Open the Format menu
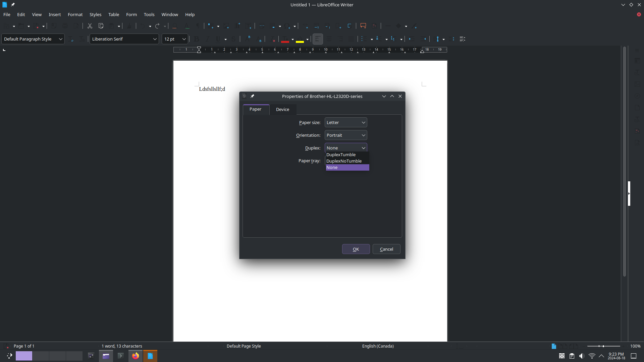644x362 pixels. 75,14
